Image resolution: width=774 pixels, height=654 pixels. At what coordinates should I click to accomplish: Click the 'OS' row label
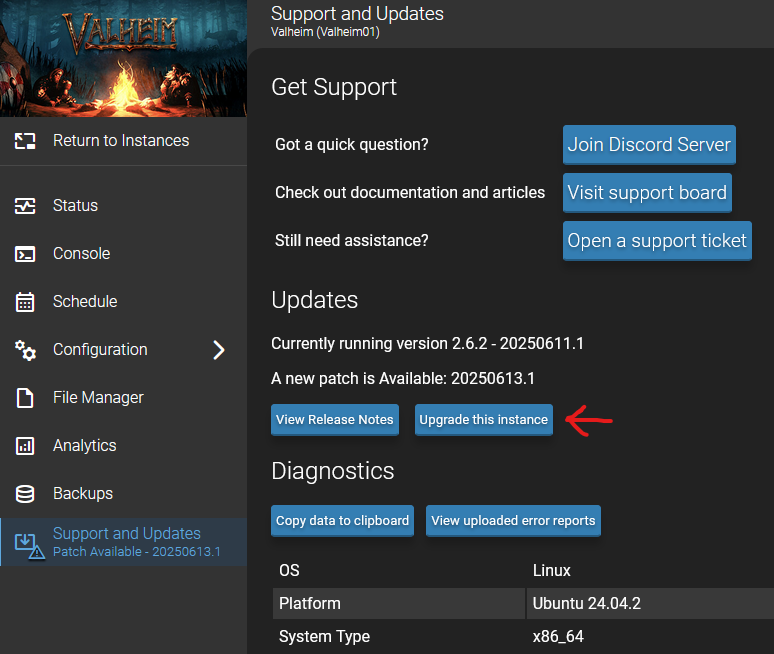click(289, 571)
